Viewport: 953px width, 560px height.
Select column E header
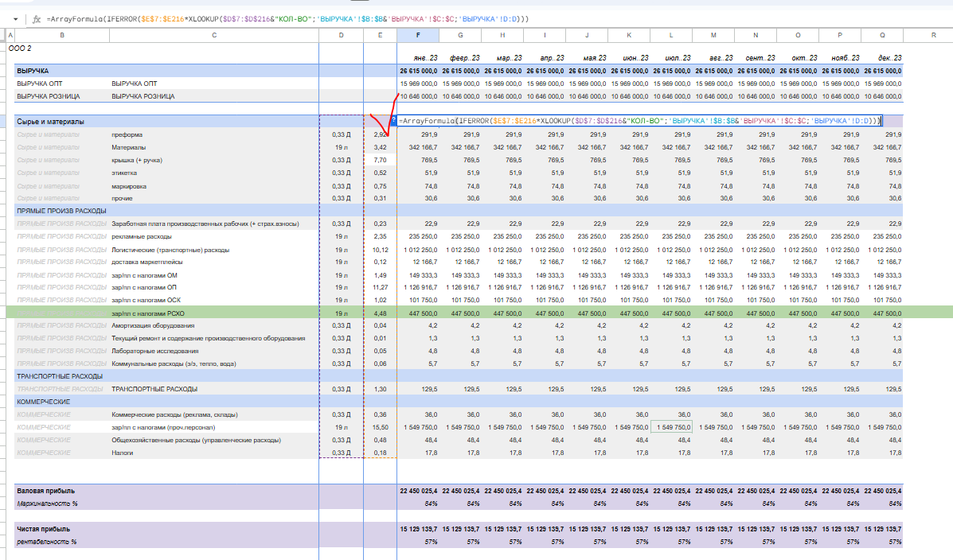click(381, 35)
